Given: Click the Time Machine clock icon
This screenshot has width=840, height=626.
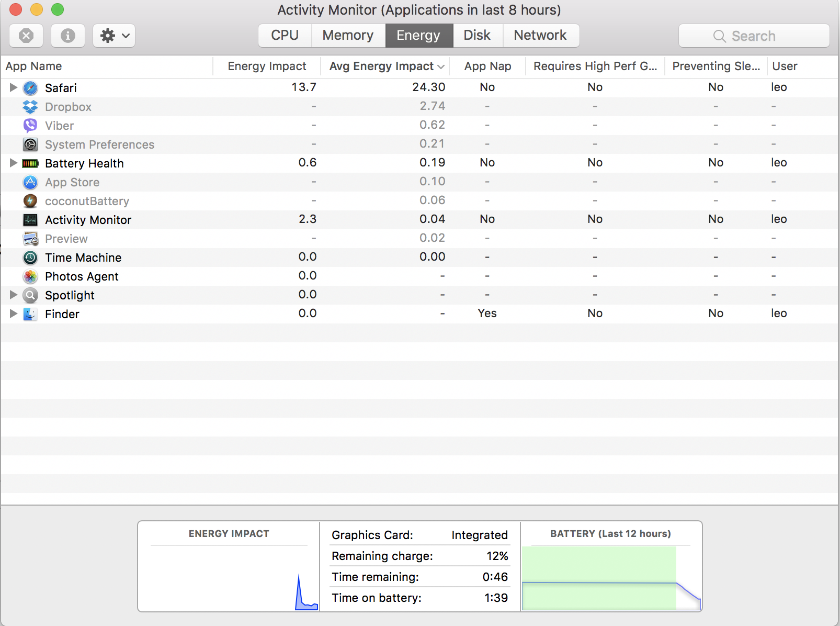Looking at the screenshot, I should click(x=30, y=258).
